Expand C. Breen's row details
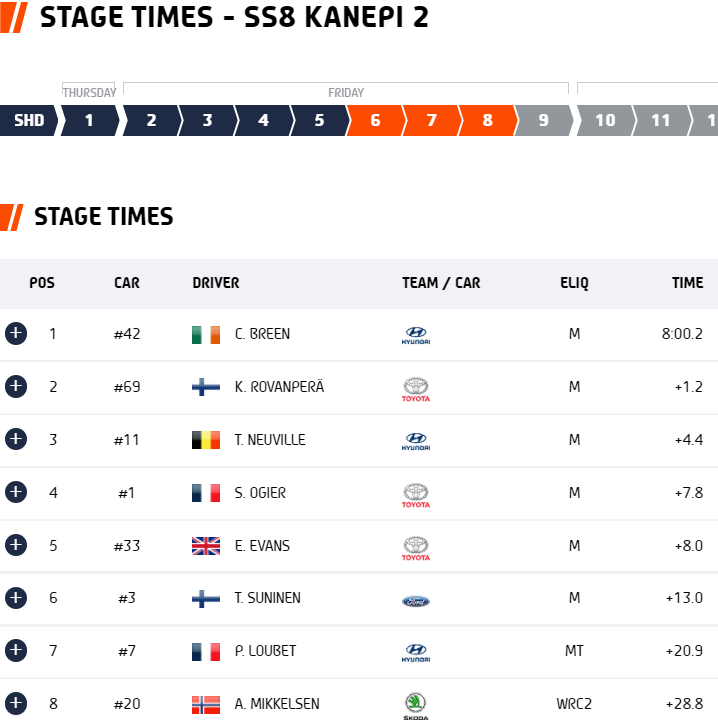718x728 pixels. [16, 333]
